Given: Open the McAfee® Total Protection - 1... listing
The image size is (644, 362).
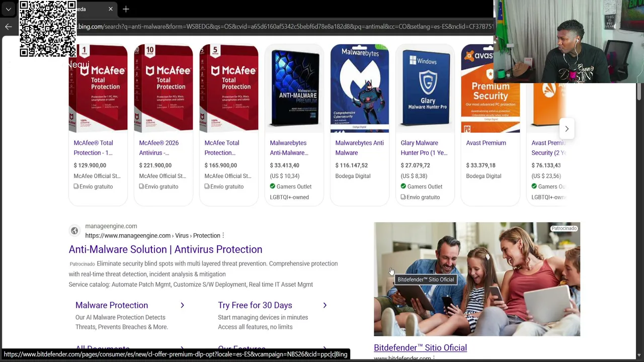Looking at the screenshot, I should pyautogui.click(x=94, y=148).
